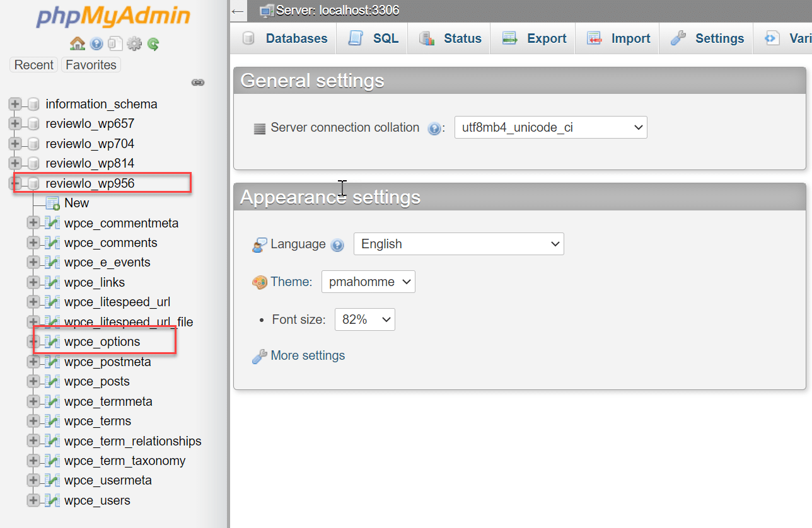Open the More settings link

point(308,355)
